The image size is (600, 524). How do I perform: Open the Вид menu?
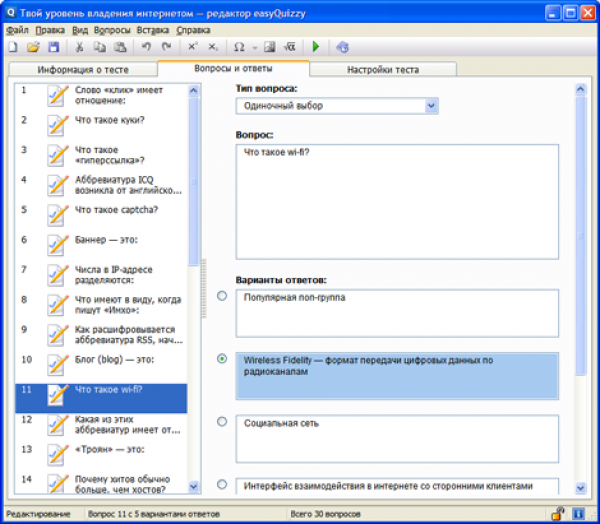(x=80, y=30)
